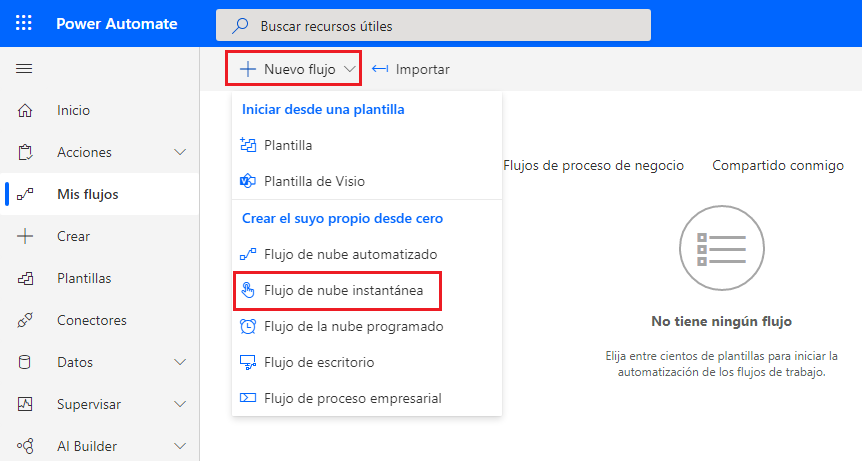Expand the Datos section chevron
862x461 pixels.
tap(180, 362)
